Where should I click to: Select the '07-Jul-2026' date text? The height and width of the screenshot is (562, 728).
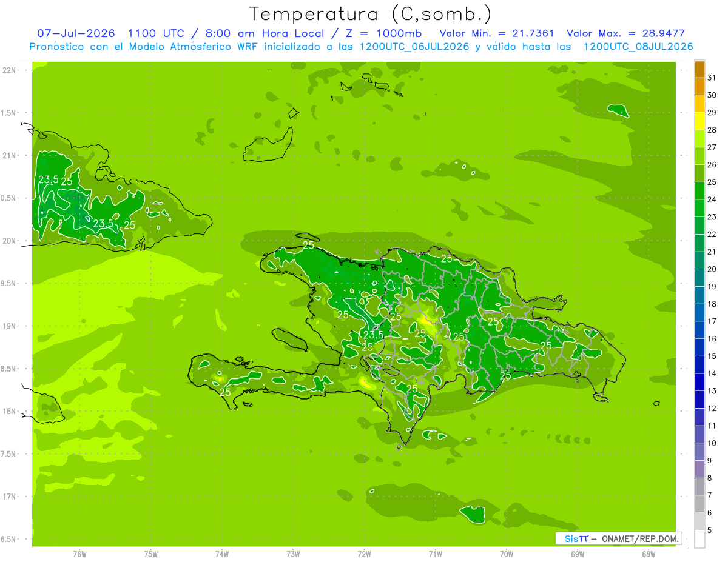tap(76, 33)
